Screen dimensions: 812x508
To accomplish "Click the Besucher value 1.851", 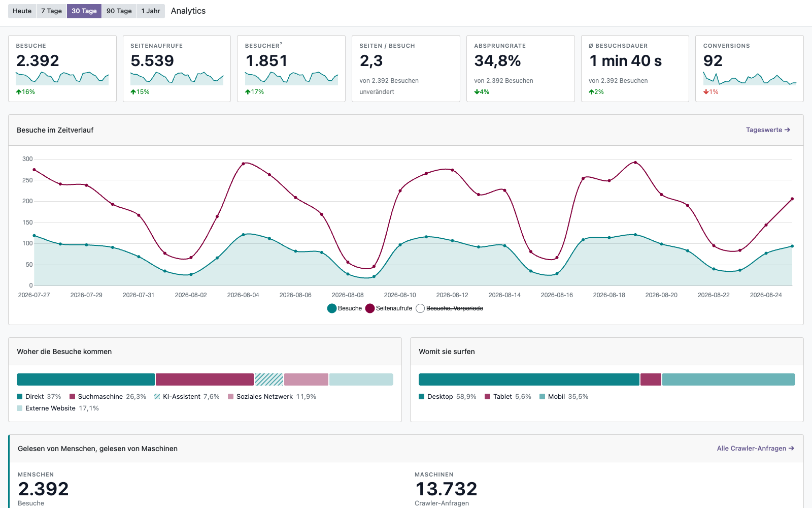I will [266, 61].
